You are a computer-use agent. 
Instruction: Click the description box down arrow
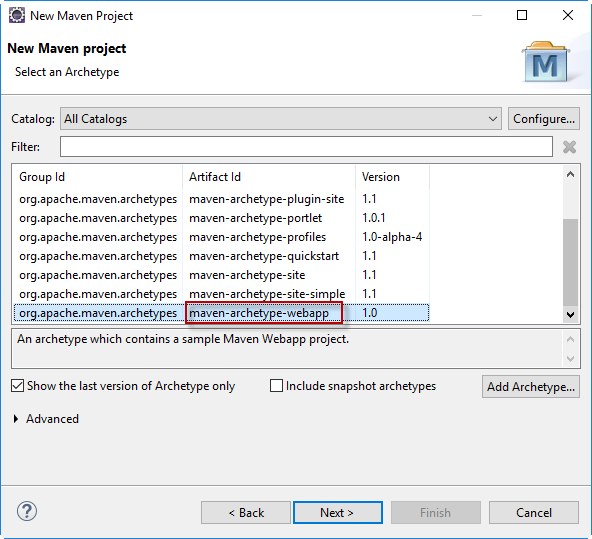(570, 359)
